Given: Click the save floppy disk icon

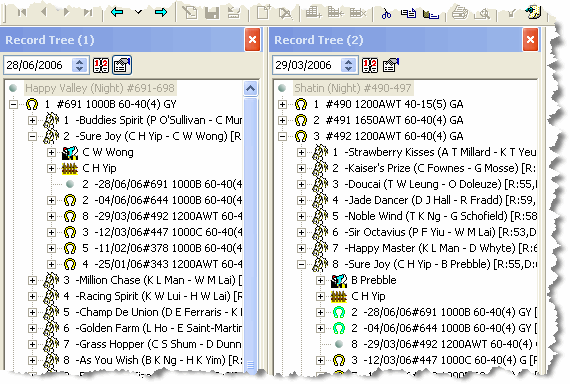Looking at the screenshot, I should (x=212, y=13).
